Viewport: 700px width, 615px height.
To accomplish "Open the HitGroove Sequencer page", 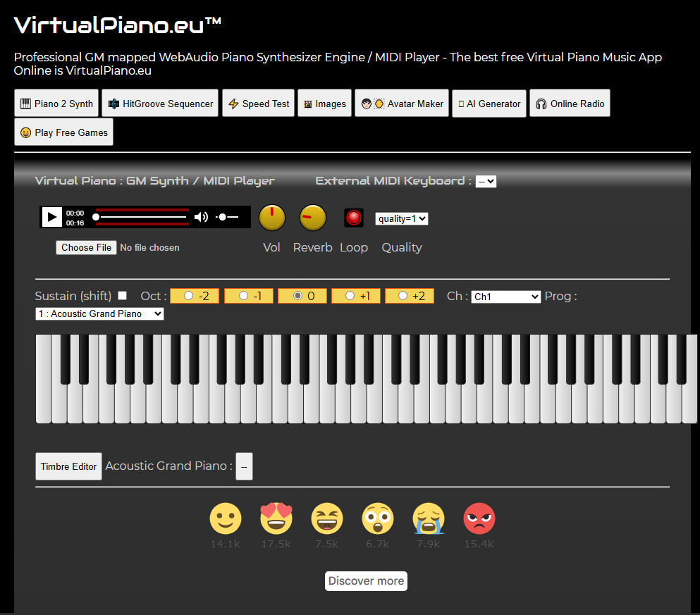I will [x=160, y=104].
